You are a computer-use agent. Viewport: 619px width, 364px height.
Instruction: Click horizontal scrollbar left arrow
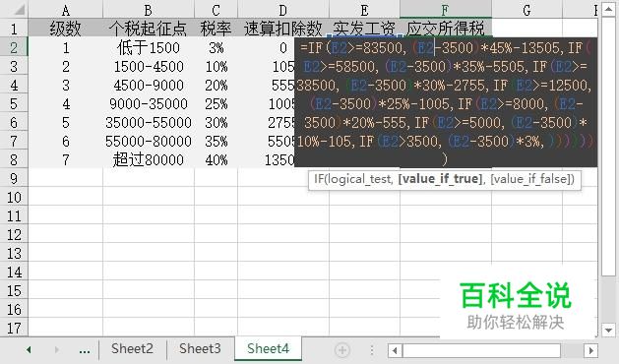(x=395, y=350)
